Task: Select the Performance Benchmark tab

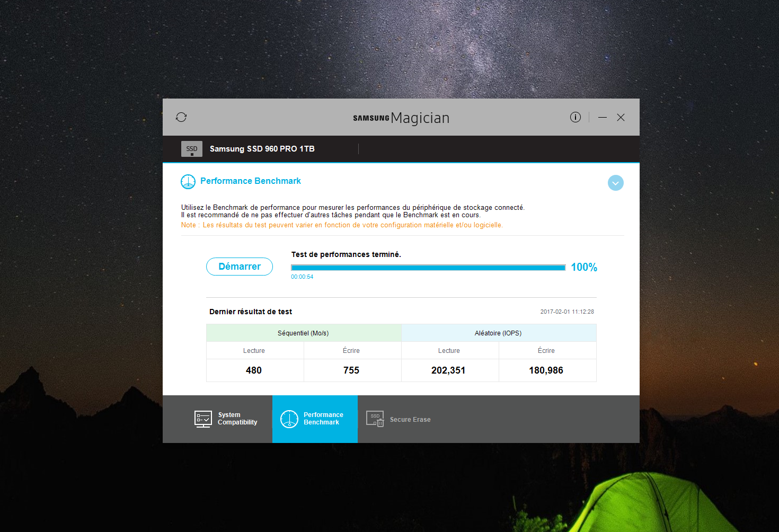Action: pyautogui.click(x=315, y=419)
